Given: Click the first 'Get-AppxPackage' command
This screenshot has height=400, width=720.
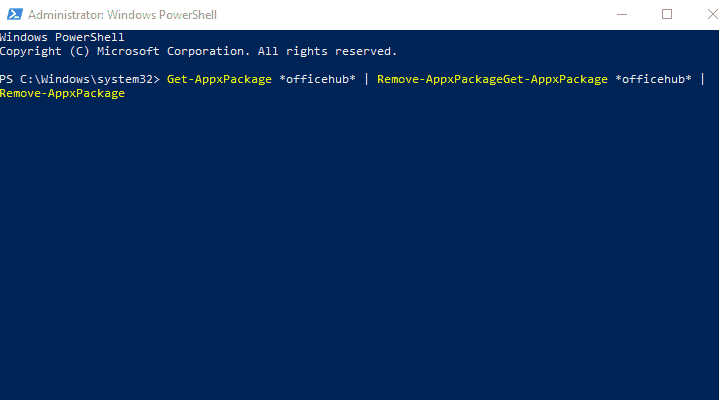Looking at the screenshot, I should (219, 79).
